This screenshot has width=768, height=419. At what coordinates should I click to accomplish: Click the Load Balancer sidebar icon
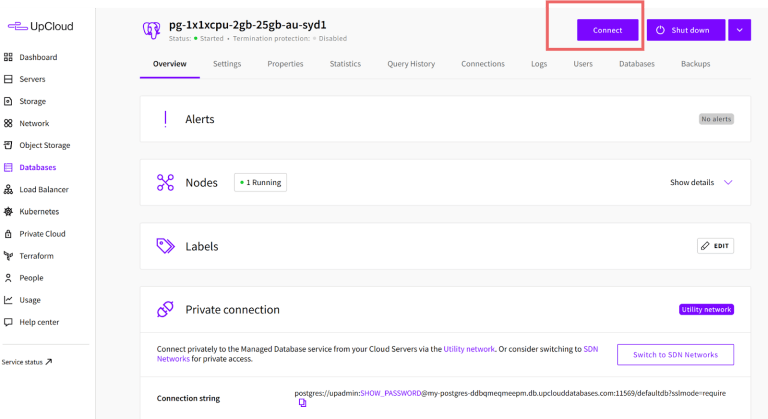pos(8,189)
